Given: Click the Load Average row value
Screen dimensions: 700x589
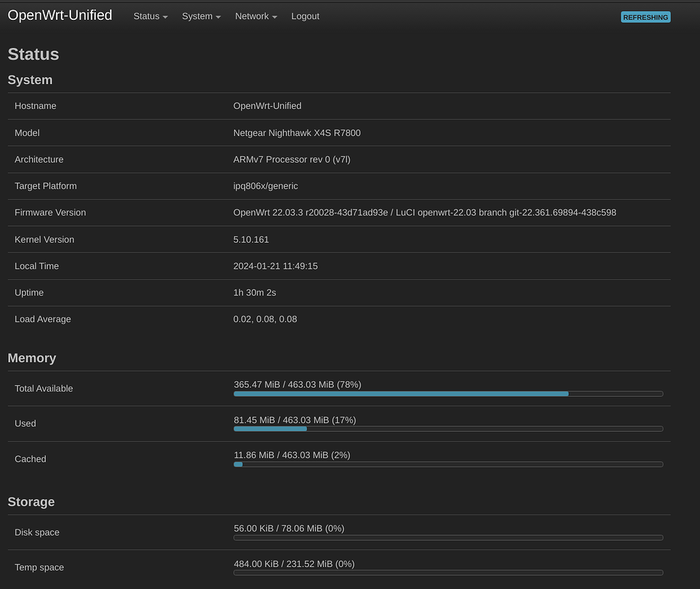Looking at the screenshot, I should pos(266,319).
